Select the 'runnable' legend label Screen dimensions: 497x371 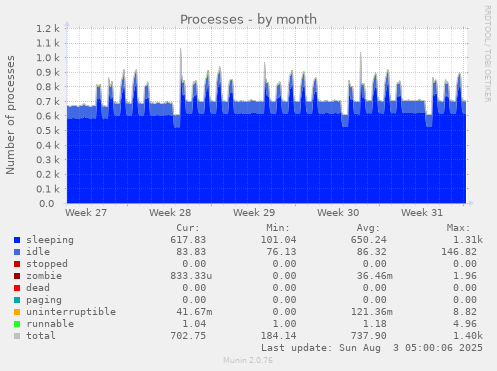[x=50, y=324]
